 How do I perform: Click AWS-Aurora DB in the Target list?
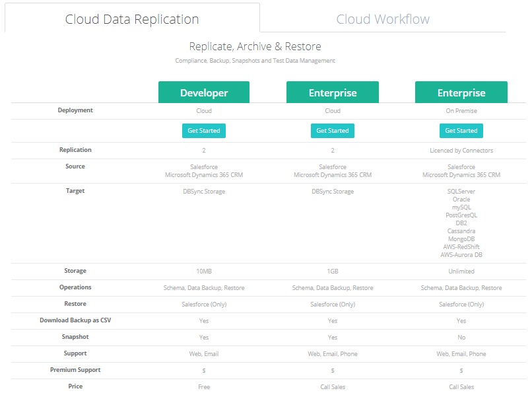point(461,255)
